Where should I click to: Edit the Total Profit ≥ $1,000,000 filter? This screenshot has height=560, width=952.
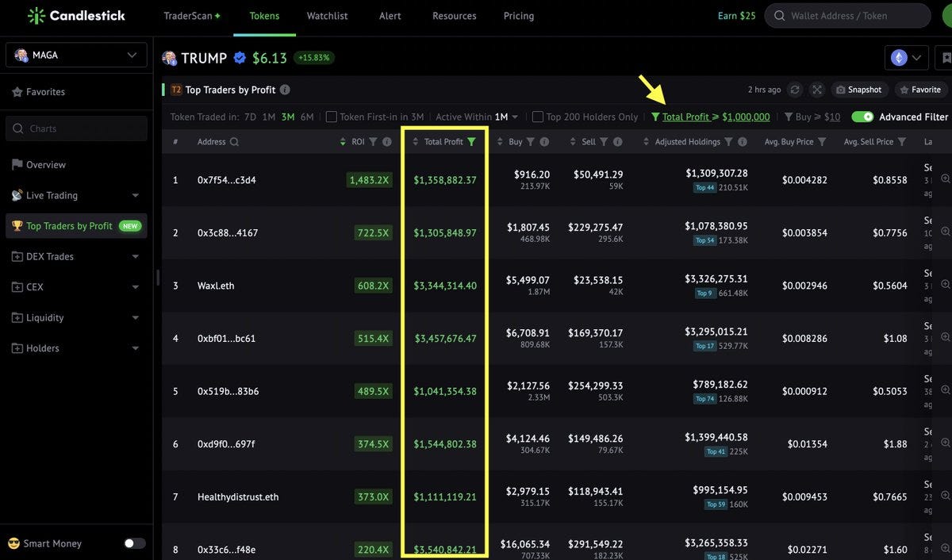coord(710,117)
